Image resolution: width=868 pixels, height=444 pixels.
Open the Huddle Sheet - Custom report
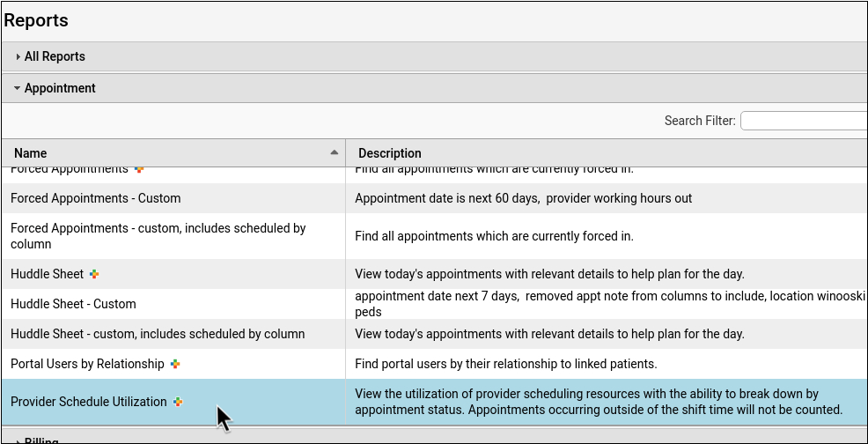pos(73,304)
